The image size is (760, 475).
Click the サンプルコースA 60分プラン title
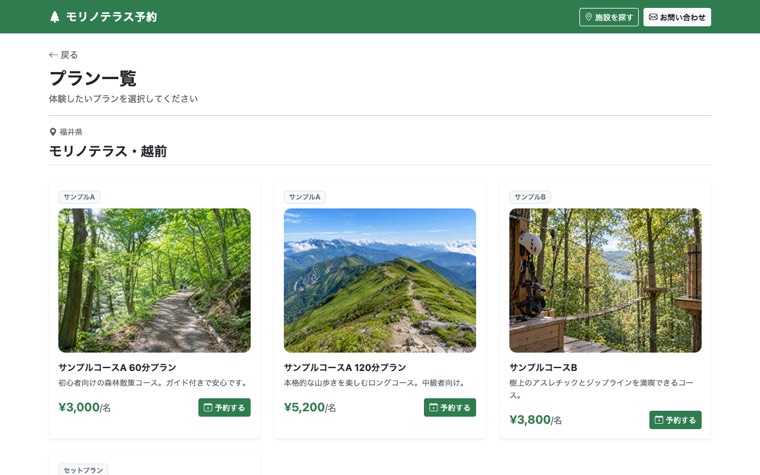[x=117, y=367]
